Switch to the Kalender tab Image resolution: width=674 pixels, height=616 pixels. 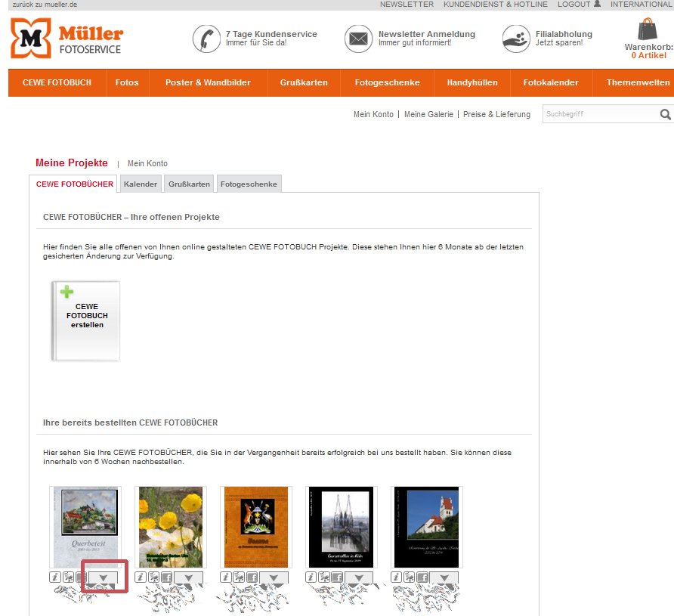click(141, 184)
